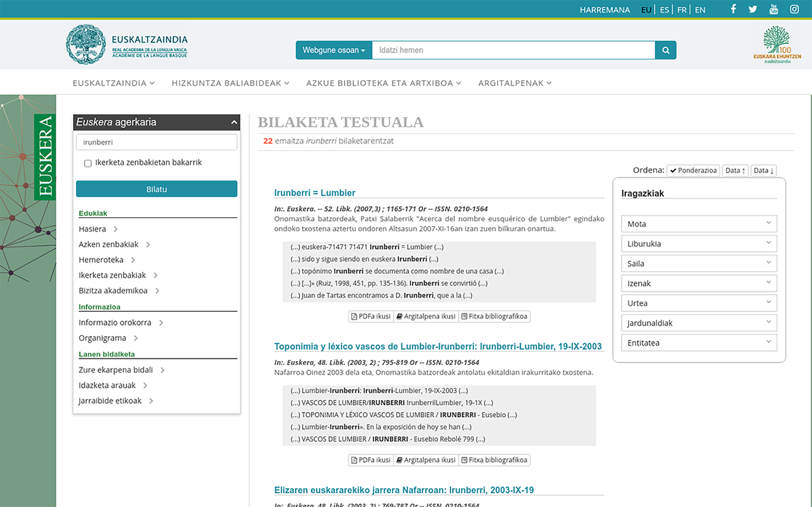Click the 100 Euskara Ehuntzen logo
This screenshot has width=812, height=507.
[x=777, y=45]
